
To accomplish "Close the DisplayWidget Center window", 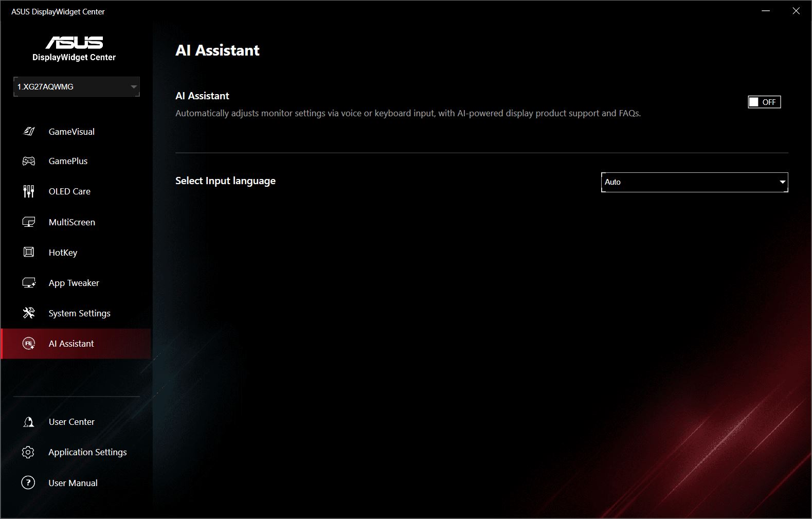I will [796, 11].
